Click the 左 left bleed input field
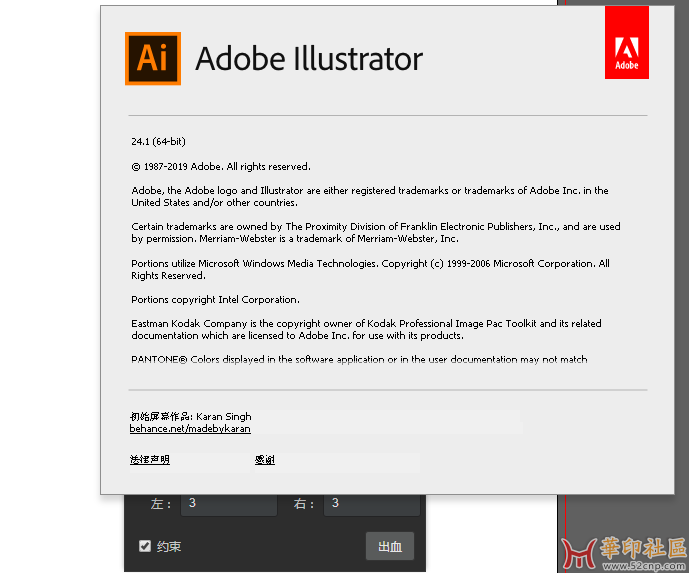 coord(229,504)
